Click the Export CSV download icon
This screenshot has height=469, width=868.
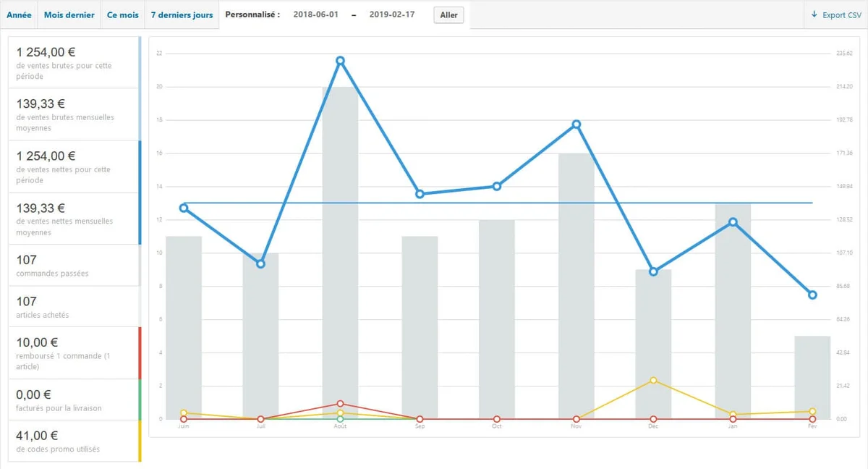point(814,14)
